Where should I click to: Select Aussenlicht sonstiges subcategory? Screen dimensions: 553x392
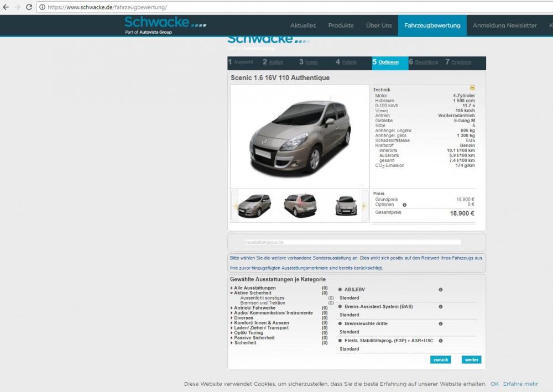(262, 298)
